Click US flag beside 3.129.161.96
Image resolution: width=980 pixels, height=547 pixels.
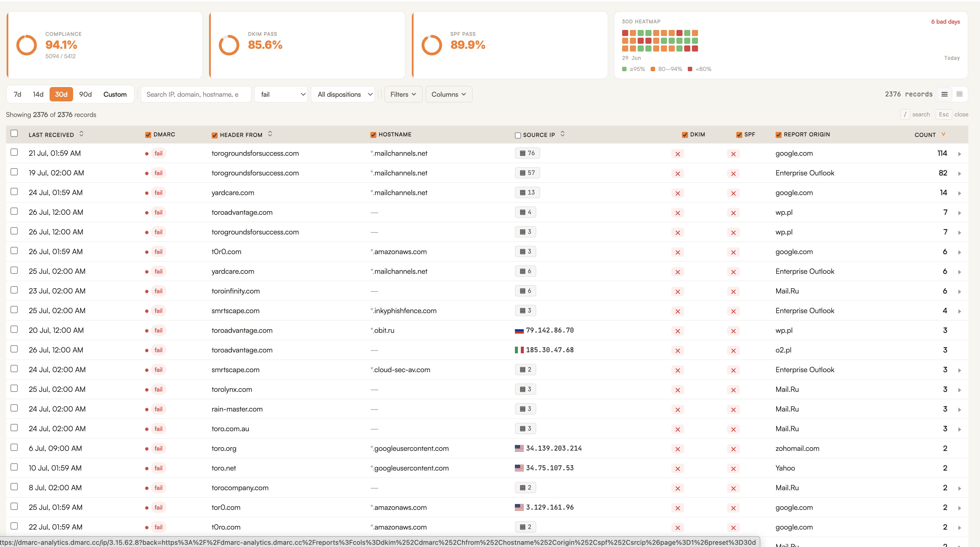[519, 507]
